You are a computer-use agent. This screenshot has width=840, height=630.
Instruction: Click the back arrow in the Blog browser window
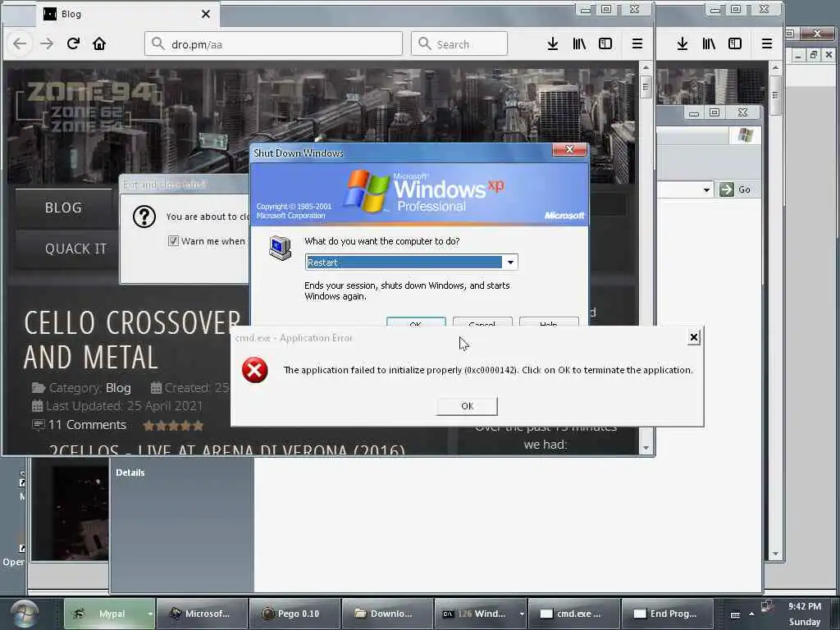pyautogui.click(x=20, y=44)
